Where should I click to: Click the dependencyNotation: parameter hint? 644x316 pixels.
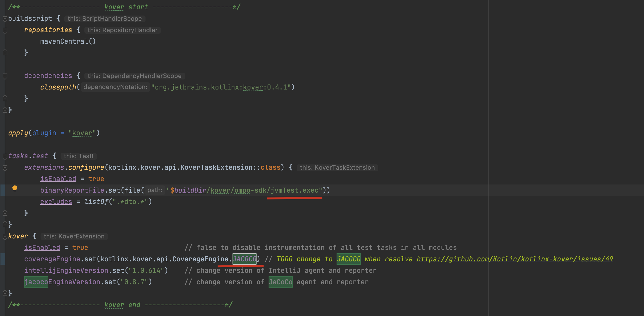[115, 87]
